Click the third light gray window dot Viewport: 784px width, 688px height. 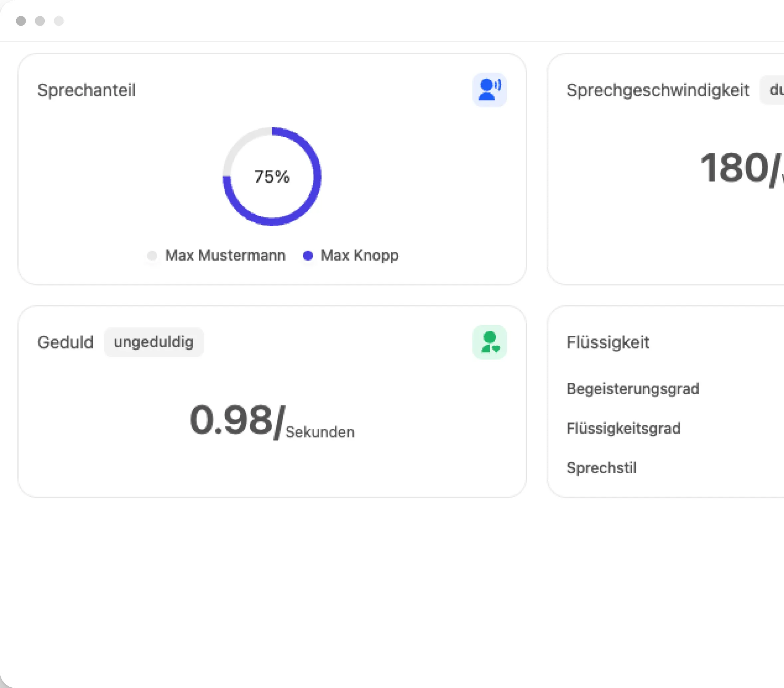pos(59,21)
